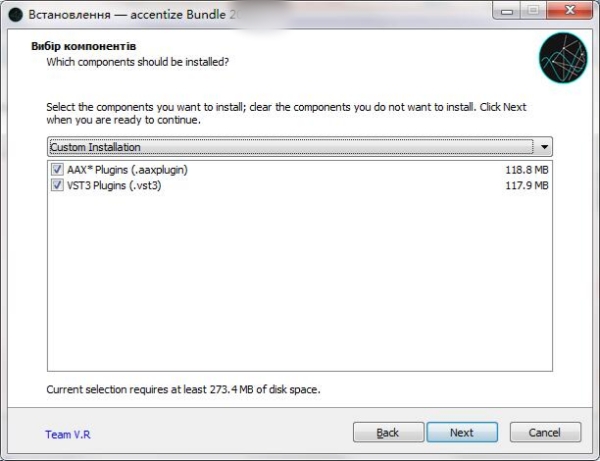This screenshot has width=600, height=461.
Task: Minimize the installer window
Action: (x=502, y=11)
